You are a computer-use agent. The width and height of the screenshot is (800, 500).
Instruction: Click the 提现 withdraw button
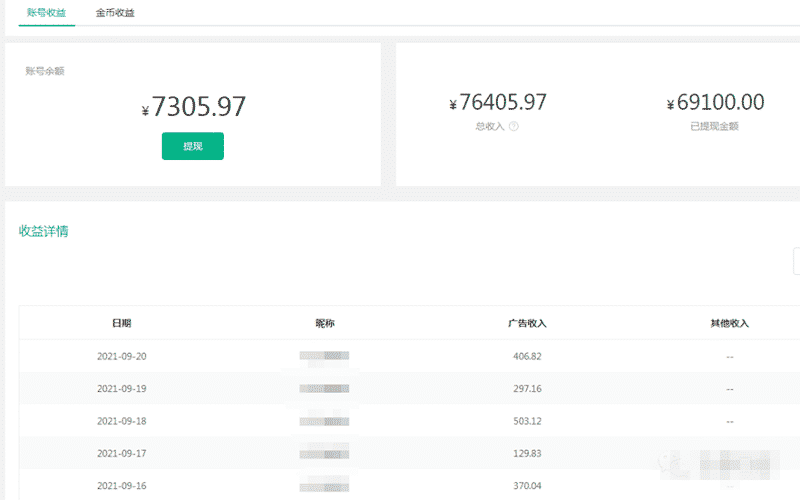click(x=193, y=146)
